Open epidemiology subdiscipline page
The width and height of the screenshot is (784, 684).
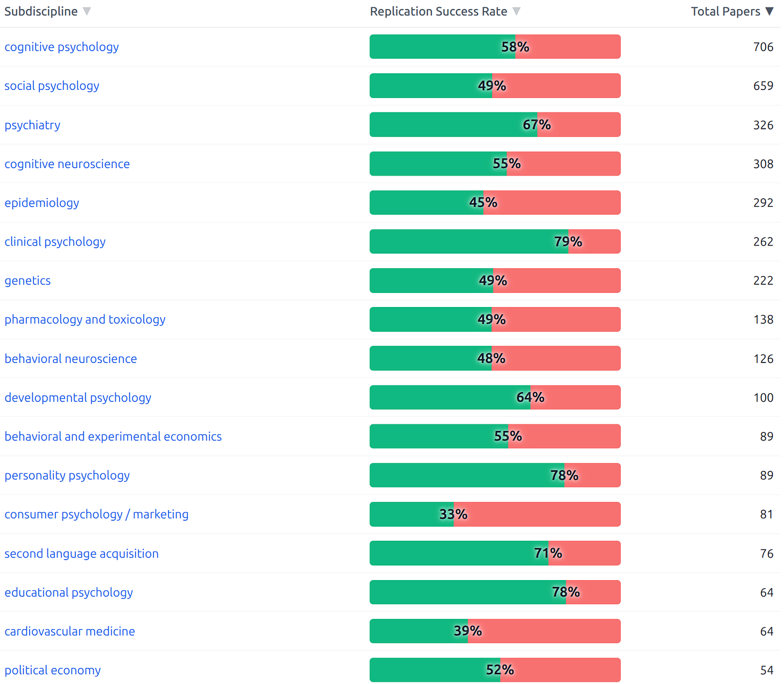click(41, 203)
